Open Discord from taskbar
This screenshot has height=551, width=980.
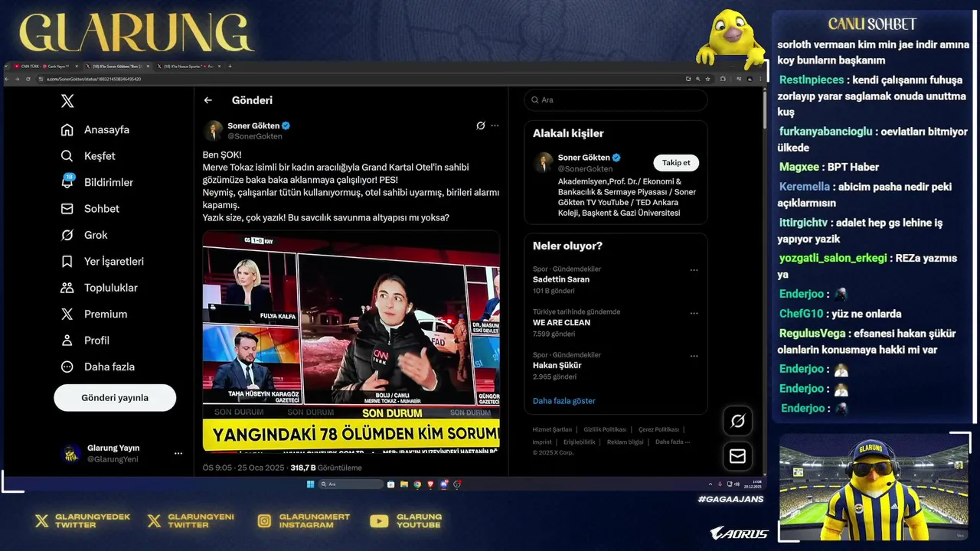444,484
